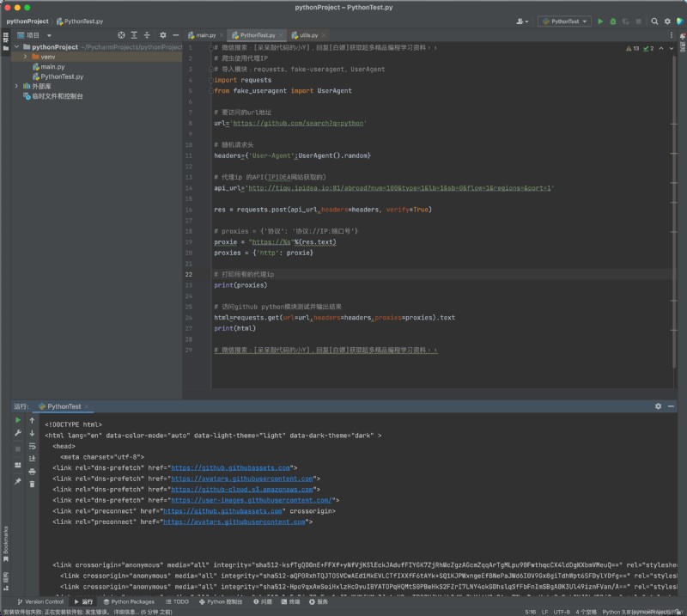
Task: Open Search Everywhere magnifier in top toolbar
Action: pos(654,21)
